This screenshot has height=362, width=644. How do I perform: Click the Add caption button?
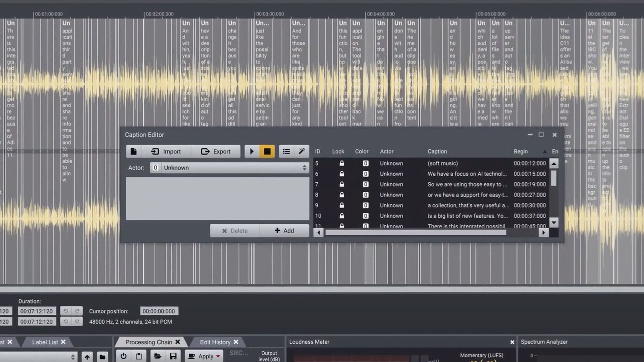(x=284, y=231)
